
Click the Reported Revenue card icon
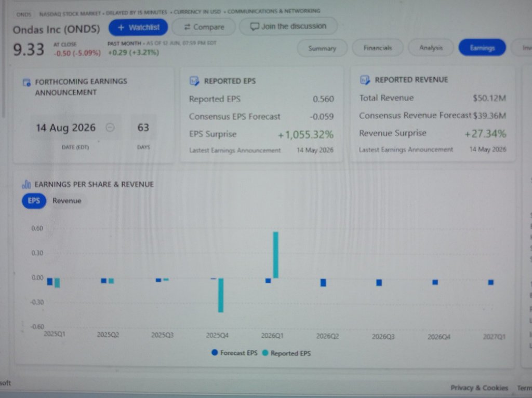coord(365,80)
